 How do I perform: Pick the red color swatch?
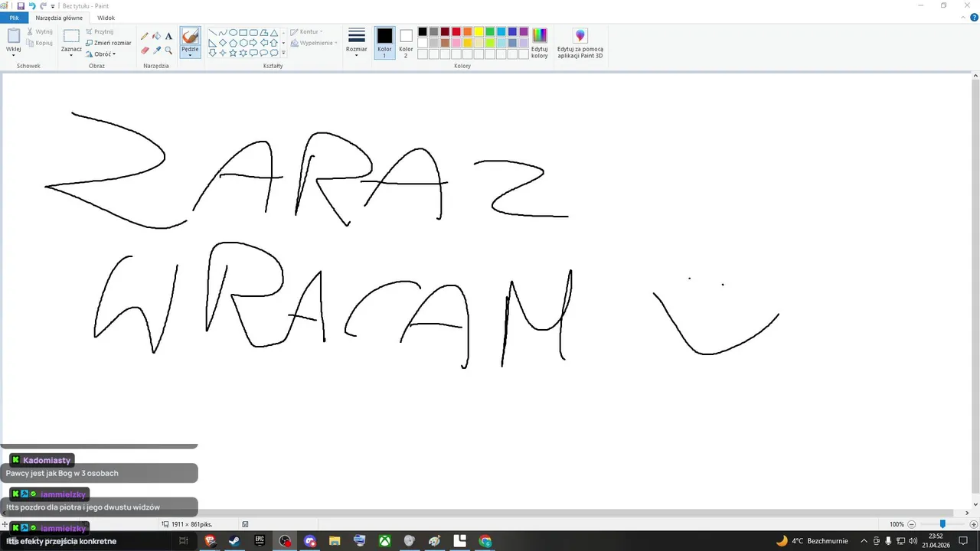tap(456, 31)
